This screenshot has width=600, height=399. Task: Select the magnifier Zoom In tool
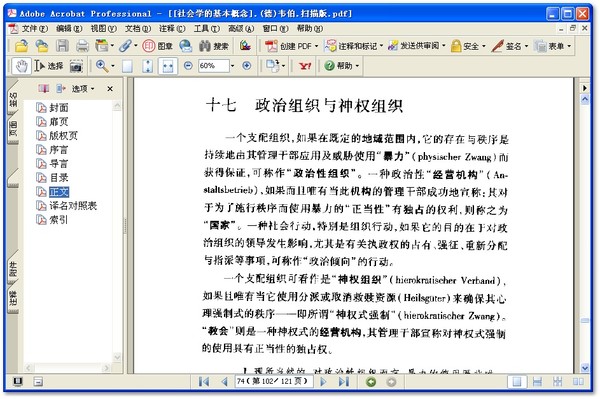[x=102, y=66]
